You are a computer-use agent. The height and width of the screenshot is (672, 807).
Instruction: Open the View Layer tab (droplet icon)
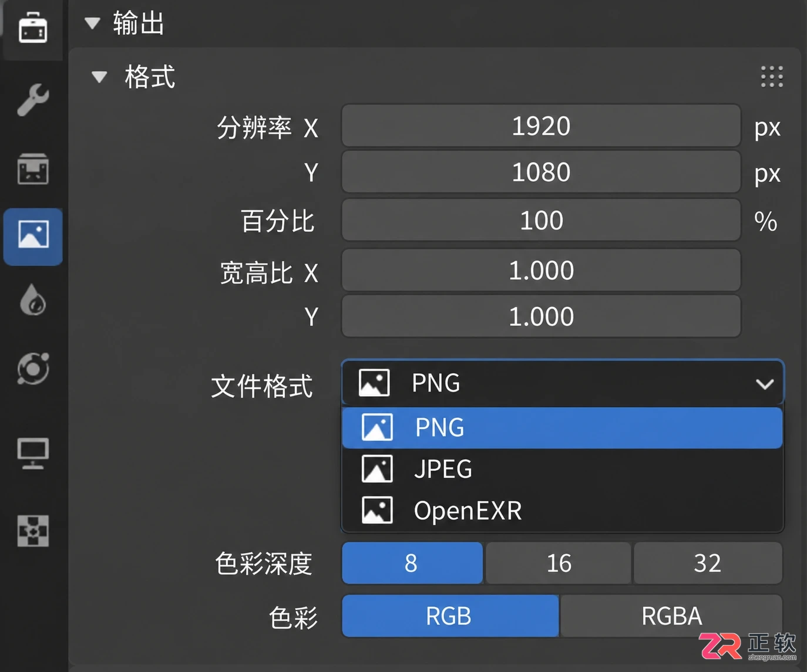coord(33,299)
